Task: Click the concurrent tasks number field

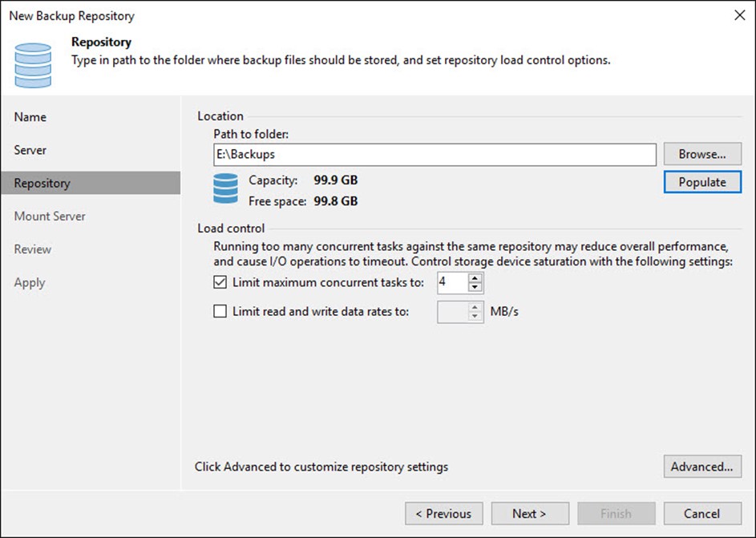Action: click(x=451, y=282)
